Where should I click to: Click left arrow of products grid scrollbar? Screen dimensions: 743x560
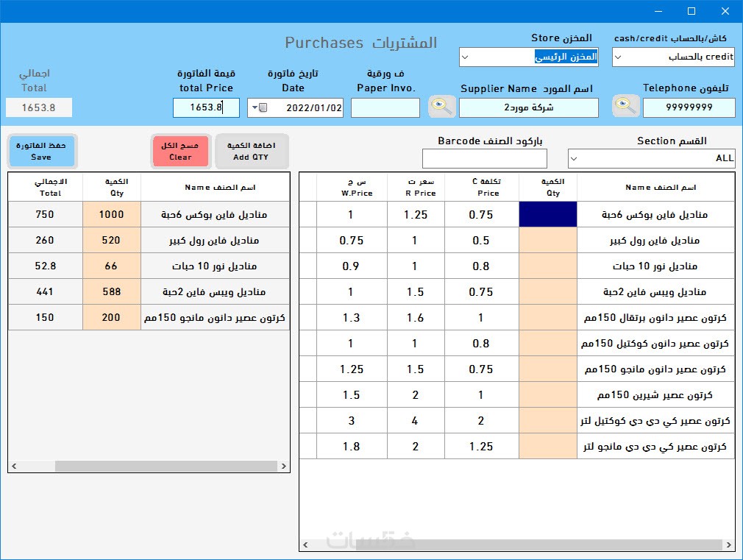[305, 545]
